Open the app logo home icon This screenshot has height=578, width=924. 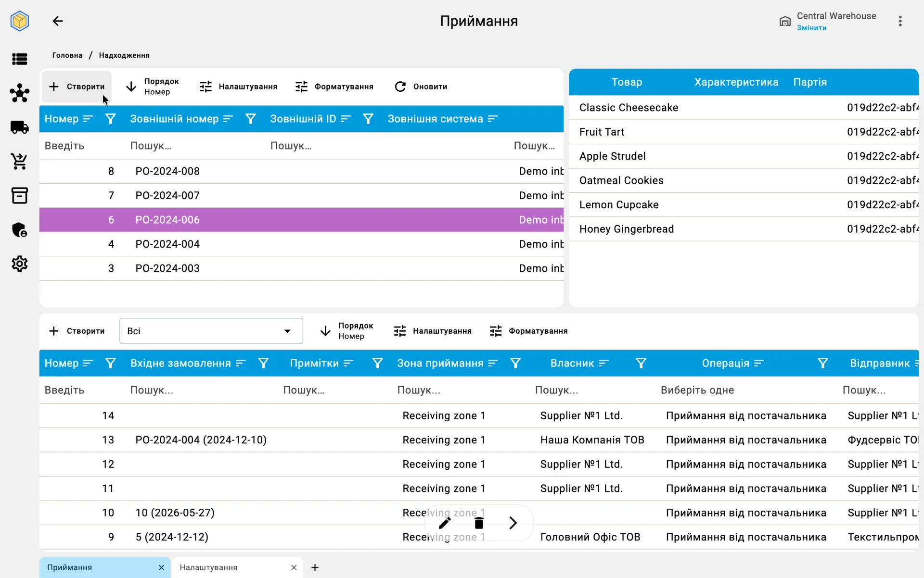coord(20,21)
